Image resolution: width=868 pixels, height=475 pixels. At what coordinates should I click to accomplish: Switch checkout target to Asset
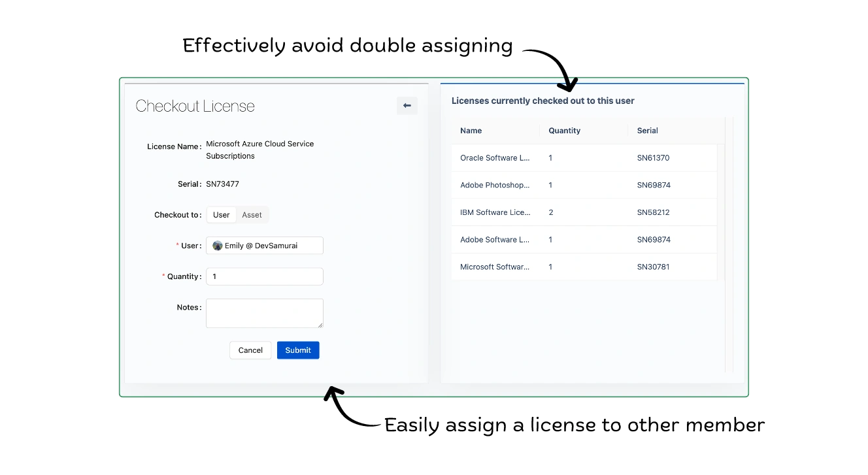252,215
